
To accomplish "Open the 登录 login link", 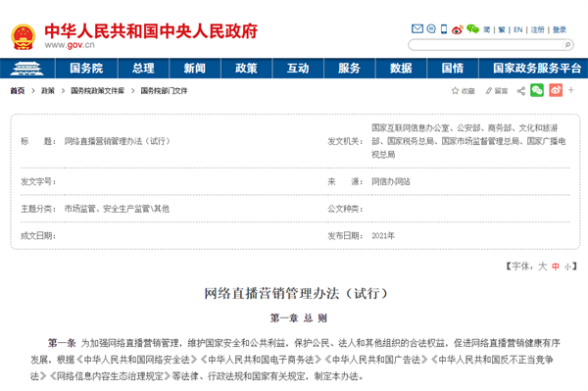I will pos(560,29).
